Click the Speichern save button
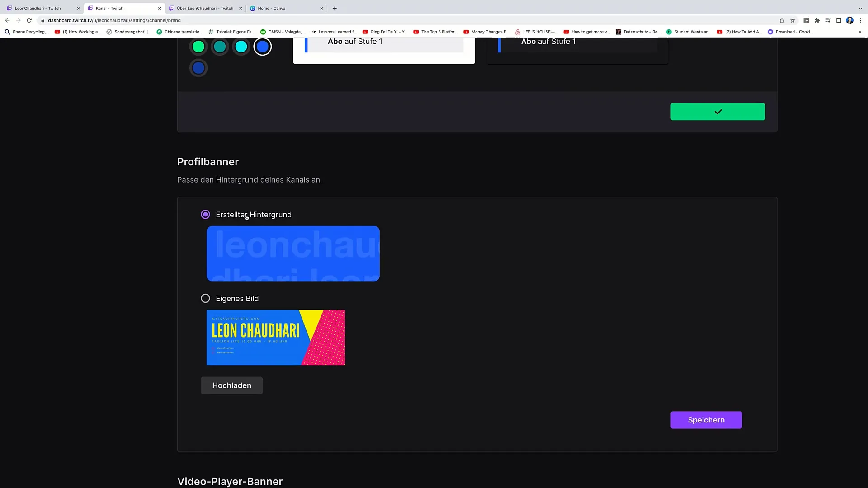868x488 pixels. [x=706, y=420]
